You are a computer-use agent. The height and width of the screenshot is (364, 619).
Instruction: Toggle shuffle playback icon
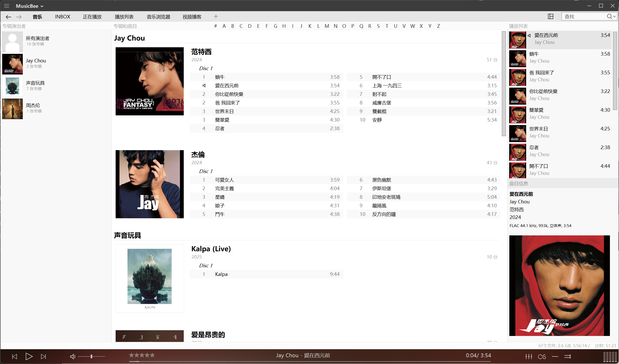click(568, 356)
